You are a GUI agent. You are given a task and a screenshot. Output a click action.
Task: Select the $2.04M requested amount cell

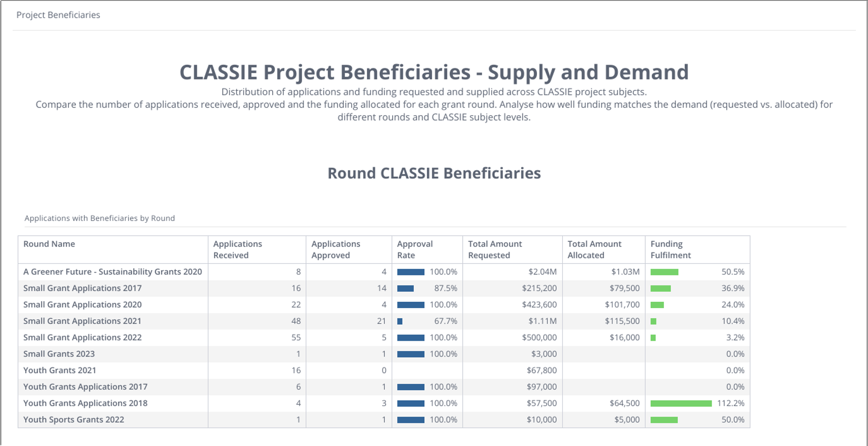[542, 272]
